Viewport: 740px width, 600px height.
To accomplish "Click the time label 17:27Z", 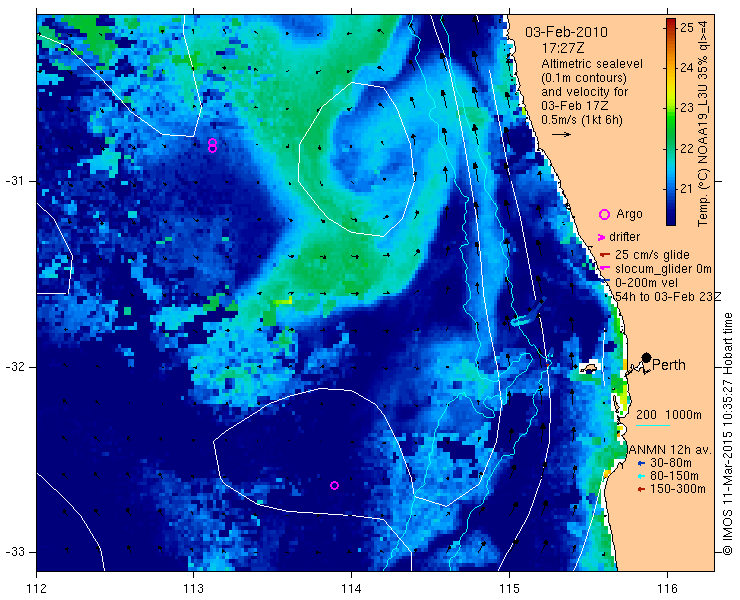I will (563, 48).
